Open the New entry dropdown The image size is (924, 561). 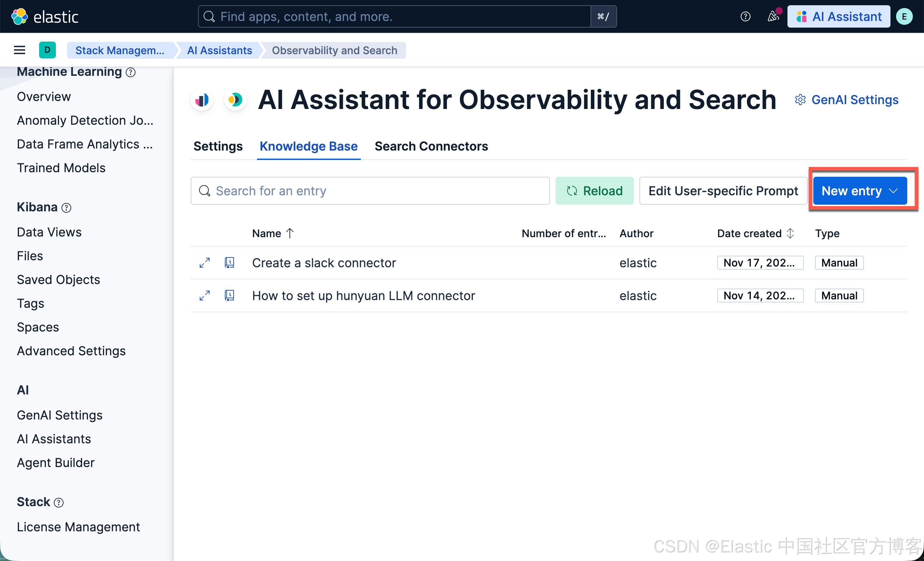click(859, 191)
